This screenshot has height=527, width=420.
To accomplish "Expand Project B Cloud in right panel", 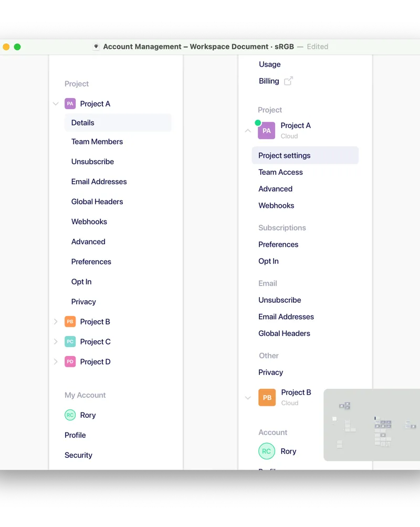I will pos(248,398).
